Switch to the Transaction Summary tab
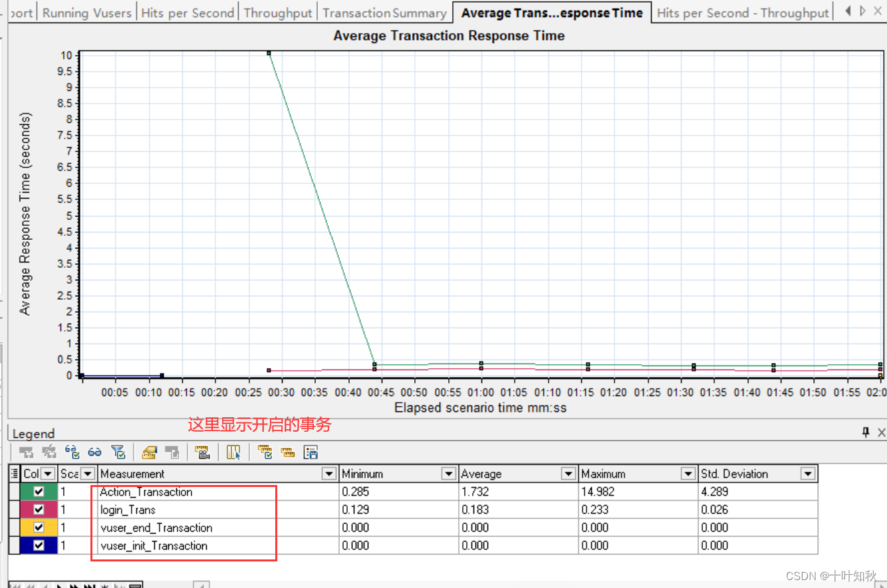The width and height of the screenshot is (887, 588). (384, 13)
